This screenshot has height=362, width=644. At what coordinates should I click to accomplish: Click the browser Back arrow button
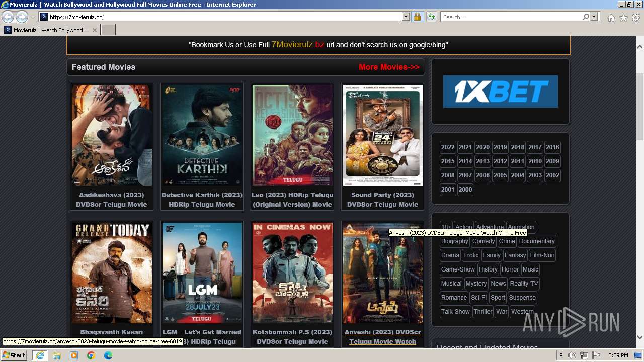point(8,17)
